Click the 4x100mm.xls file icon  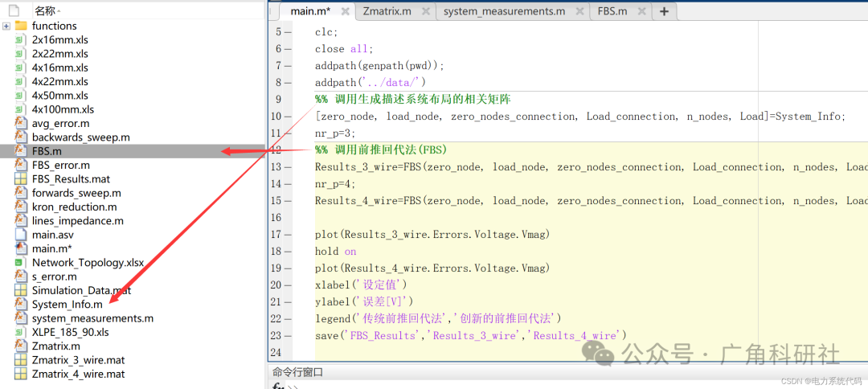(x=20, y=109)
